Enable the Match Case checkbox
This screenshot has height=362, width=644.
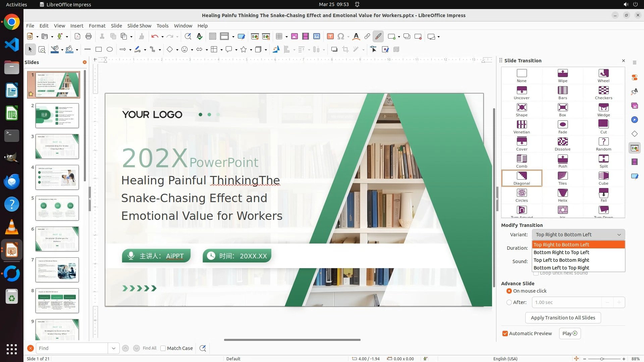click(x=163, y=348)
